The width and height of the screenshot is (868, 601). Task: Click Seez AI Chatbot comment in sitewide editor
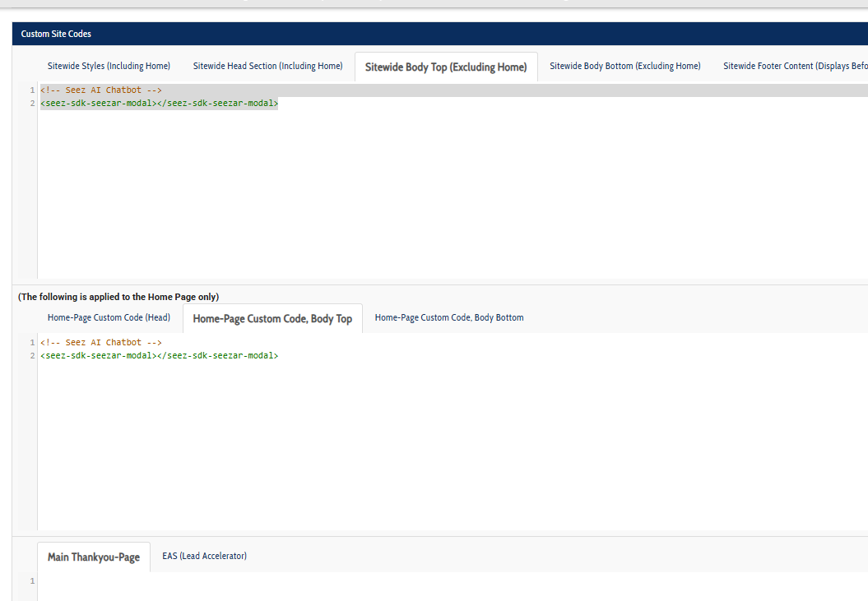coord(100,90)
